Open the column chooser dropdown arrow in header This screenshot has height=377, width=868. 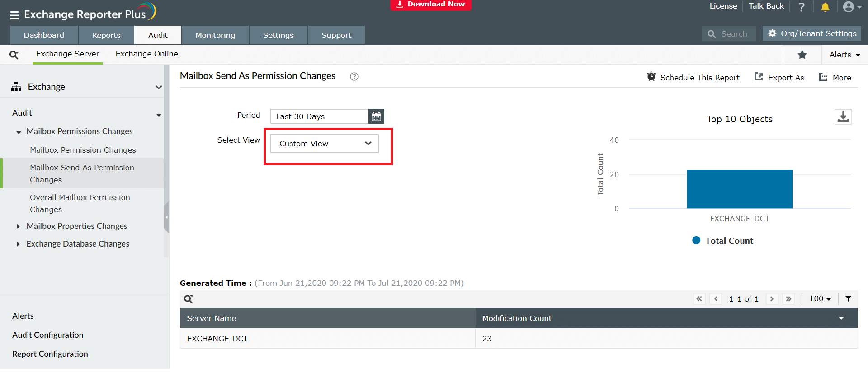click(841, 318)
